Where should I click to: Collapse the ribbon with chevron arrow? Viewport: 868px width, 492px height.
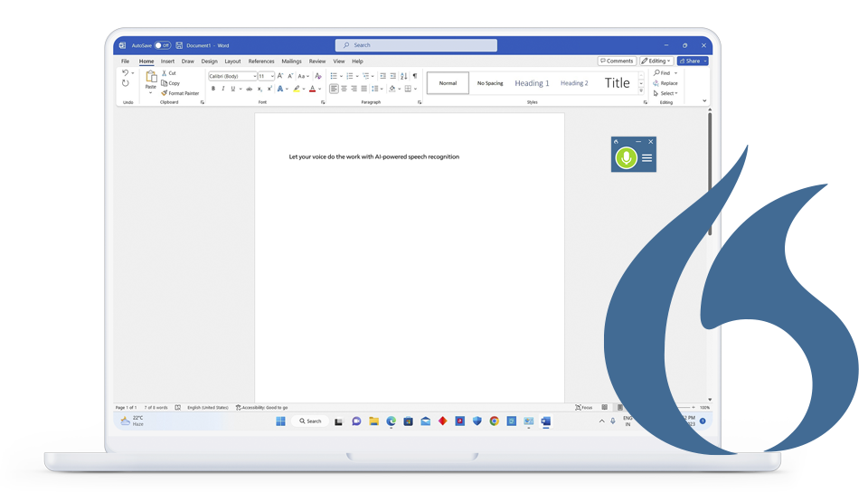click(704, 100)
